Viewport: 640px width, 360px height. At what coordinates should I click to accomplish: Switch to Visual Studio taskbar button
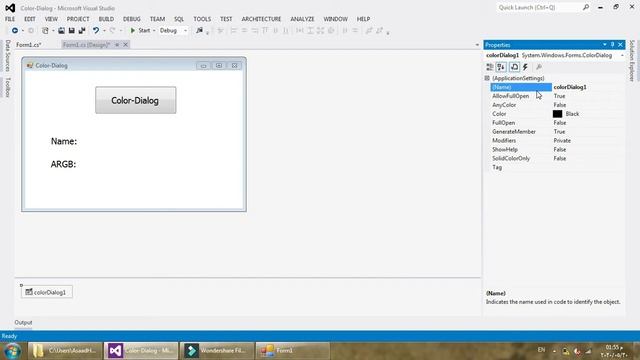coord(141,351)
